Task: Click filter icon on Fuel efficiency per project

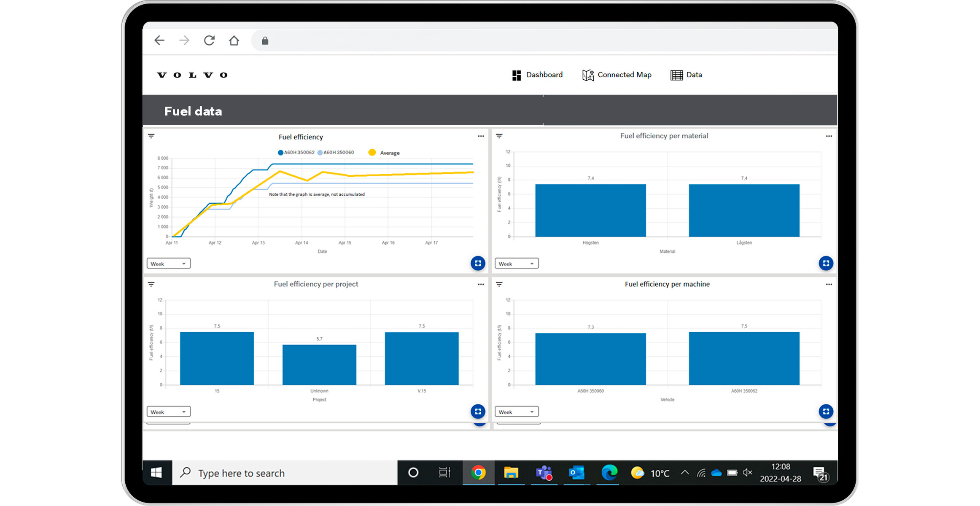Action: pyautogui.click(x=151, y=285)
